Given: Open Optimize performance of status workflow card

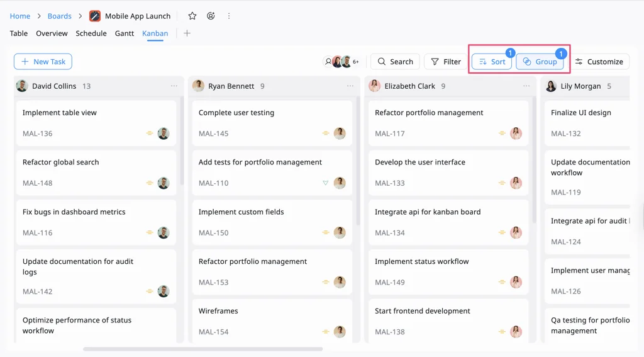Looking at the screenshot, I should click(x=96, y=326).
